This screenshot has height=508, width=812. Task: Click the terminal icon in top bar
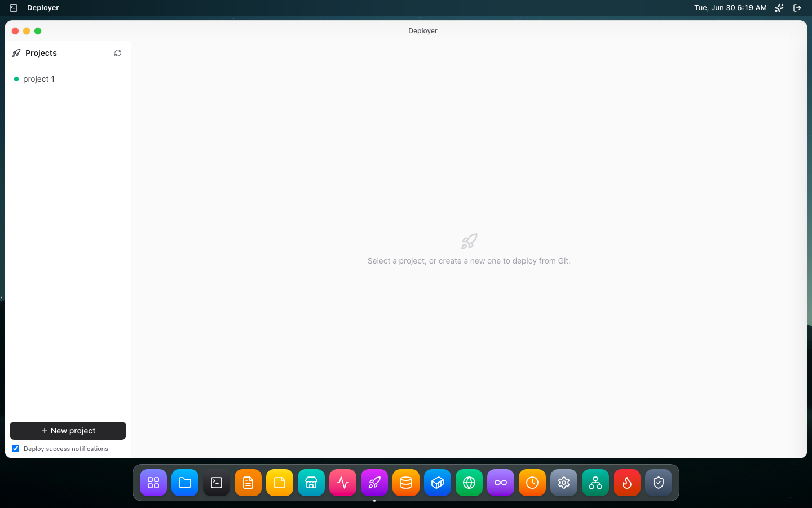click(14, 8)
